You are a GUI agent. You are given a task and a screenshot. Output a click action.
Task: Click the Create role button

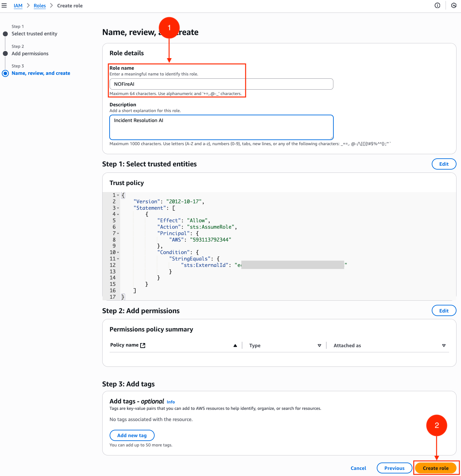pos(436,468)
